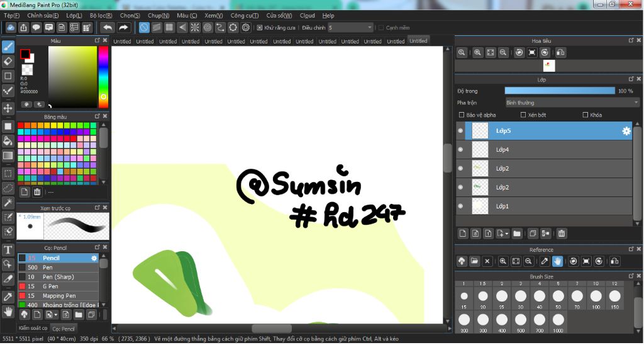Select the Magic Wand tool
The width and height of the screenshot is (644, 345).
[x=8, y=203]
